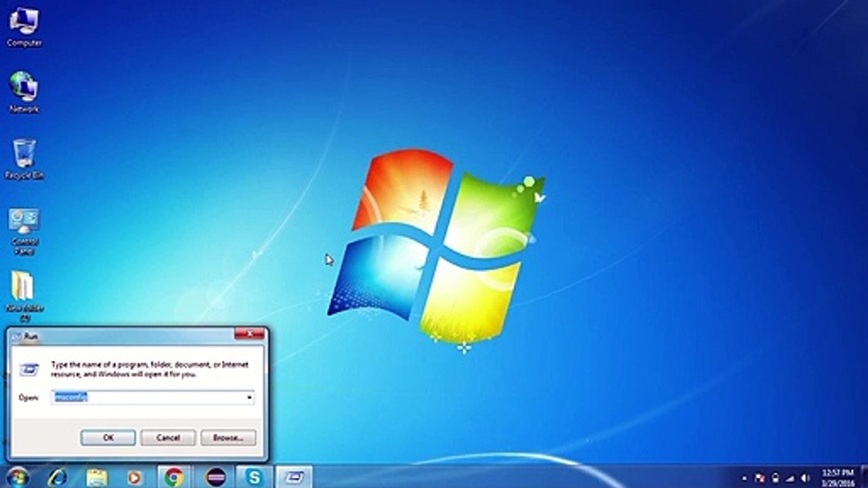Viewport: 868px width, 488px height.
Task: Click the Run program icon beside the description
Action: point(28,370)
